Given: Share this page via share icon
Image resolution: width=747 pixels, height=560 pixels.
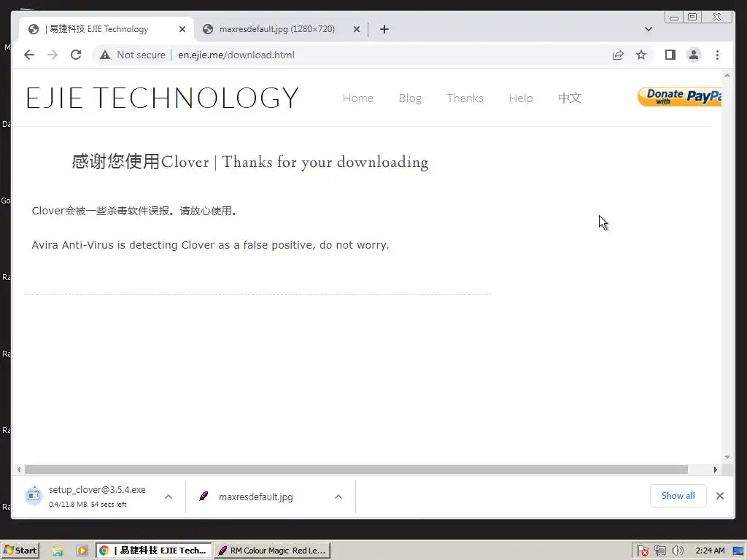Looking at the screenshot, I should [x=618, y=55].
